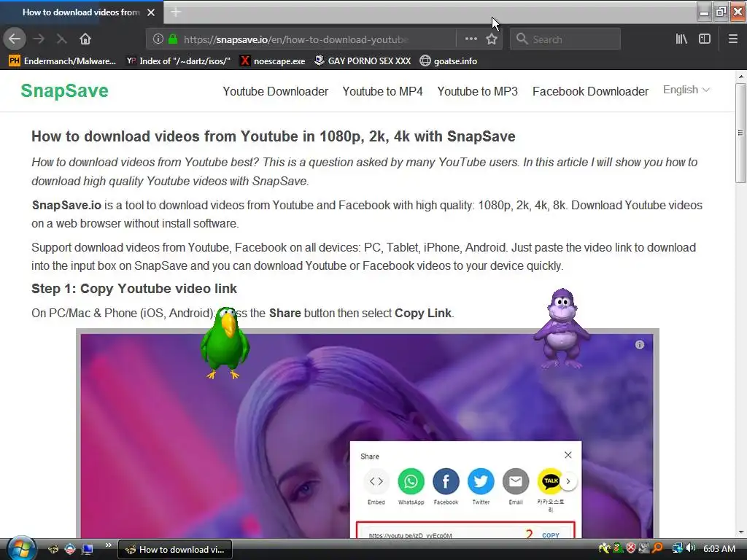The width and height of the screenshot is (747, 560).
Task: Go back with the browser back arrow
Action: click(15, 39)
